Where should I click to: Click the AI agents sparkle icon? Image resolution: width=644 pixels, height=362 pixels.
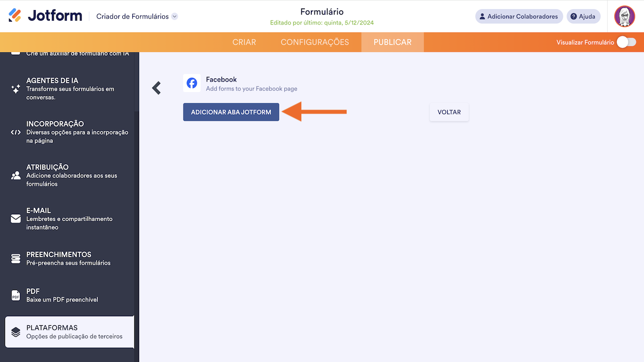click(16, 89)
